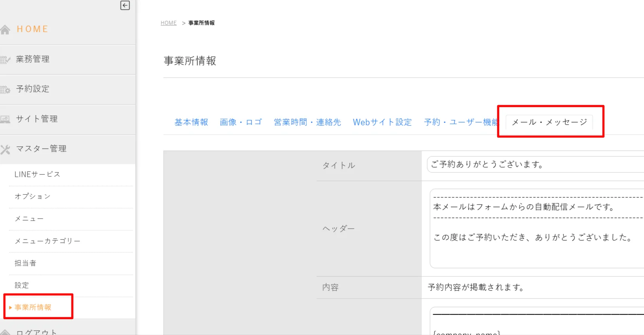Click the 予約設定 calendar gear icon
The image size is (644, 335).
(x=5, y=90)
